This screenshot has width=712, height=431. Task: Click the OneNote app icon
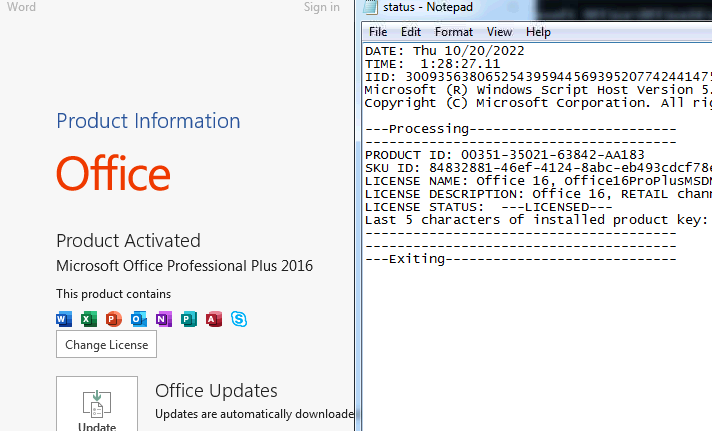pos(164,319)
